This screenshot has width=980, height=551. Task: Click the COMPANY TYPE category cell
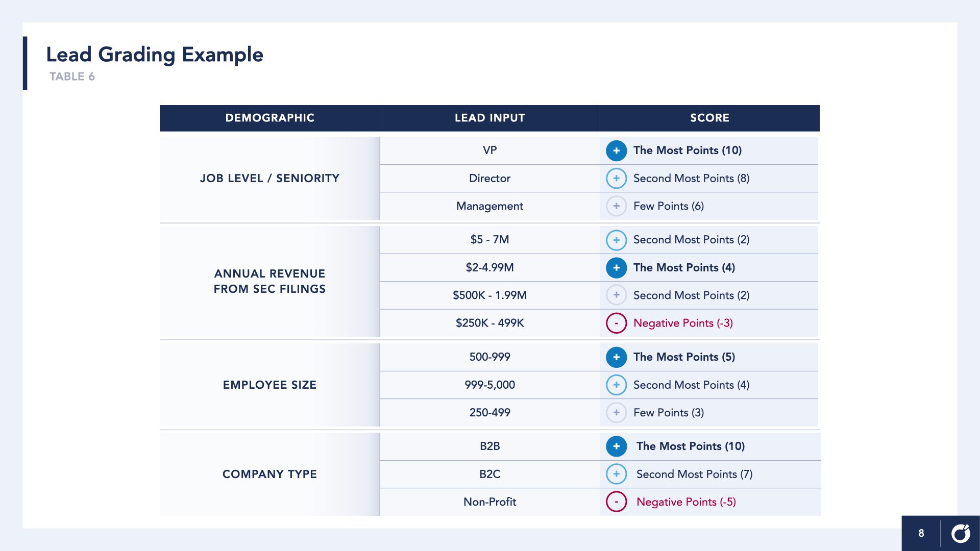tap(269, 474)
